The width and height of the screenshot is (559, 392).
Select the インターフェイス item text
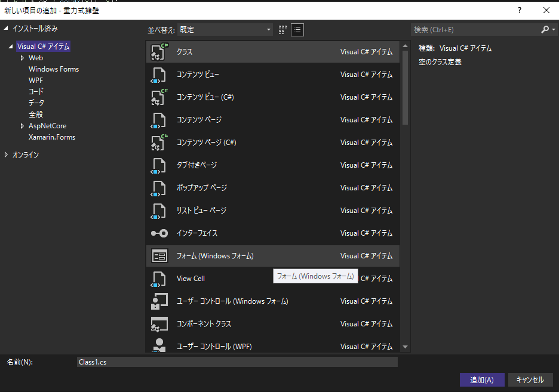pyautogui.click(x=197, y=233)
